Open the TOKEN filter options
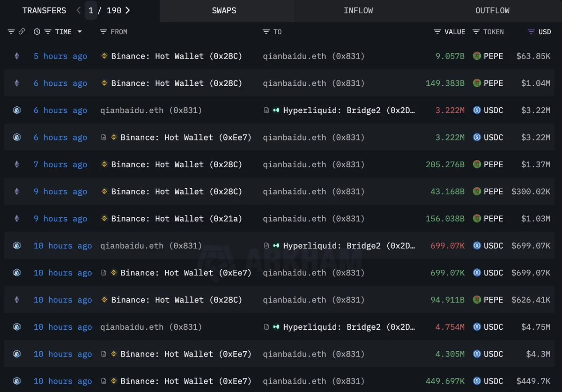This screenshot has height=392, width=562. pyautogui.click(x=476, y=32)
